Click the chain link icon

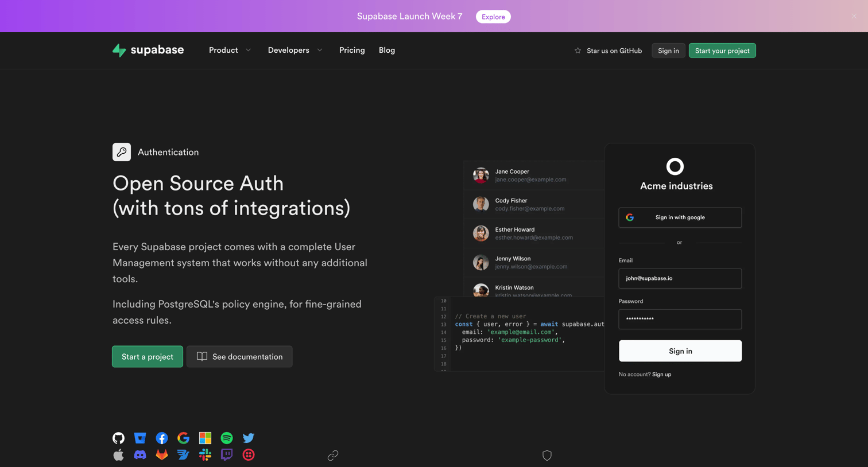(x=333, y=456)
